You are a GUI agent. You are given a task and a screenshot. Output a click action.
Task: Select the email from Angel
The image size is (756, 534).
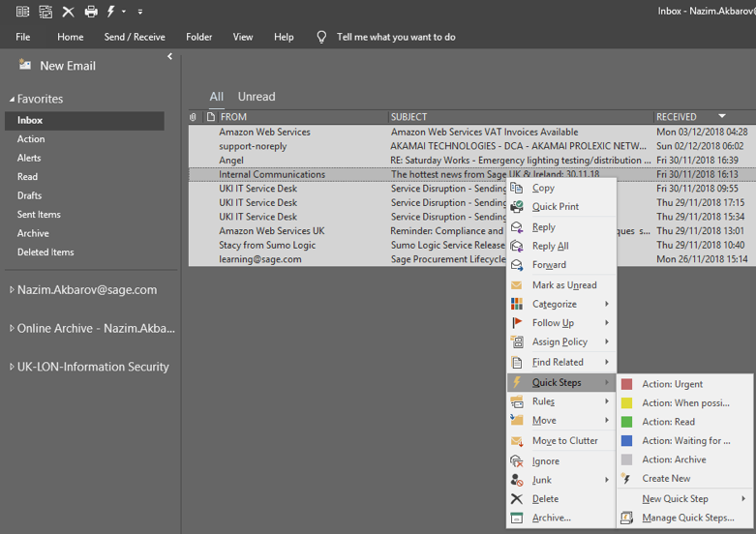tap(472, 160)
